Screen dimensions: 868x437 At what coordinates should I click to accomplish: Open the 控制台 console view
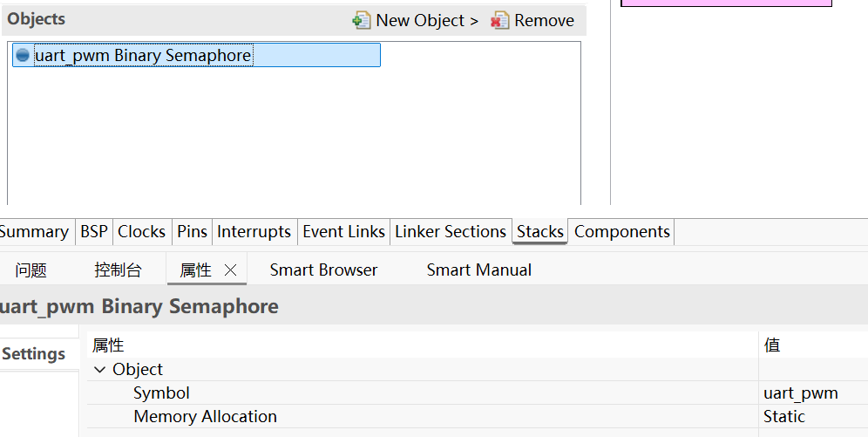pyautogui.click(x=118, y=270)
